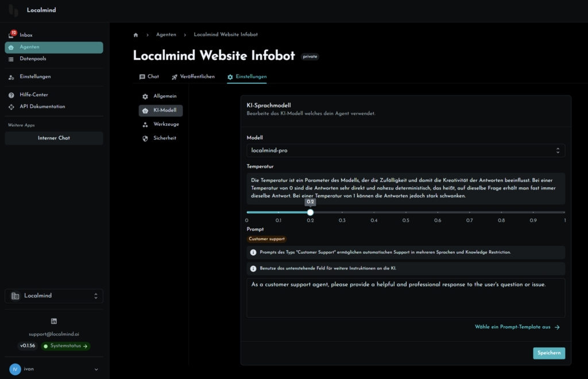This screenshot has height=379, width=588.
Task: Switch to the Chat tab
Action: coord(149,77)
